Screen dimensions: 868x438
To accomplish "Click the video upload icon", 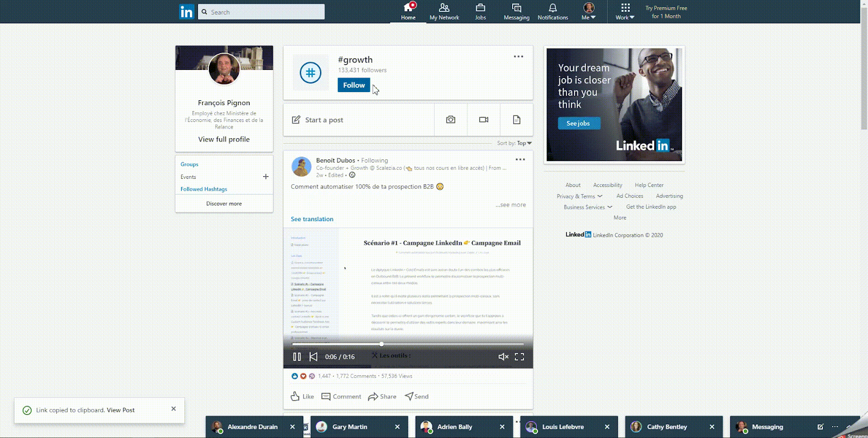I will tap(484, 120).
